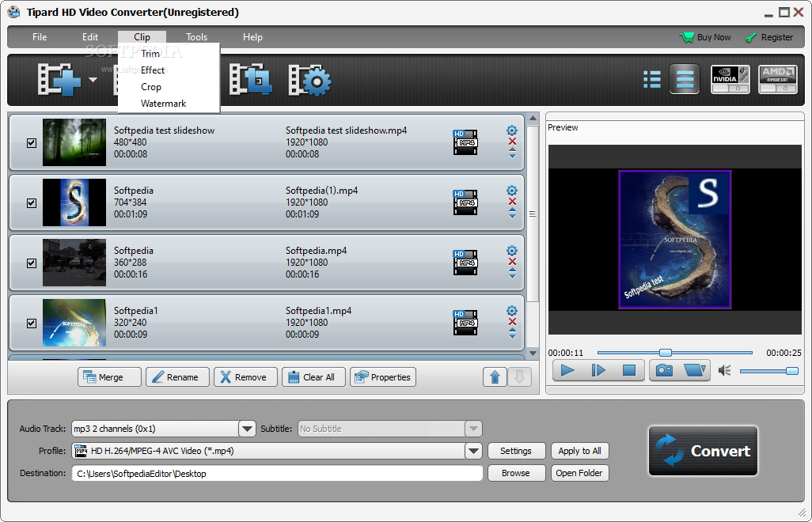812x522 pixels.
Task: Open settings gear for Softpedia test slideshow
Action: tap(512, 130)
